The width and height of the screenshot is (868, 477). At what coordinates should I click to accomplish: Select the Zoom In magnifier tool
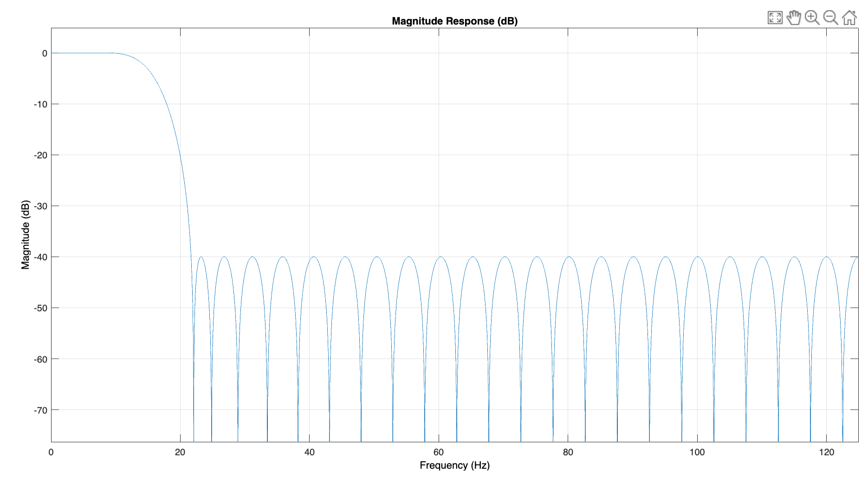tap(812, 18)
